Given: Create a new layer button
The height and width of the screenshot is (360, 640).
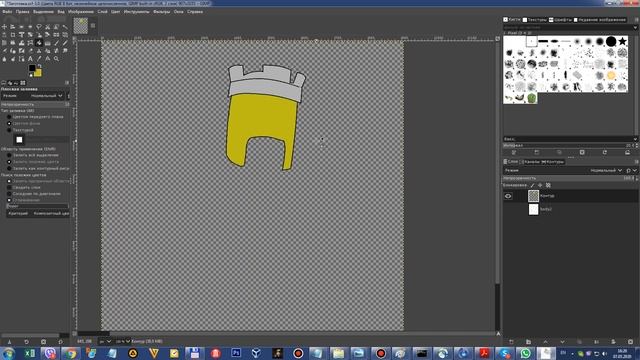Looking at the screenshot, I should tap(511, 342).
